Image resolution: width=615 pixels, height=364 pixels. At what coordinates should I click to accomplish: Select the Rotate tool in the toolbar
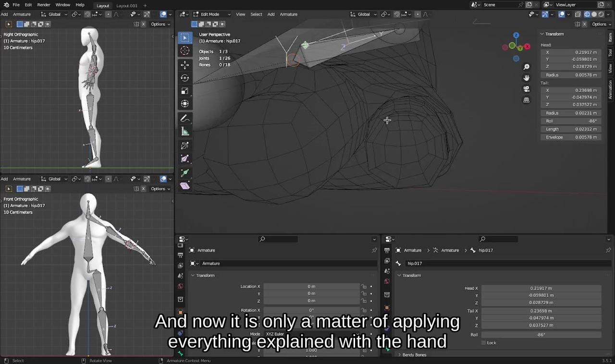185,77
